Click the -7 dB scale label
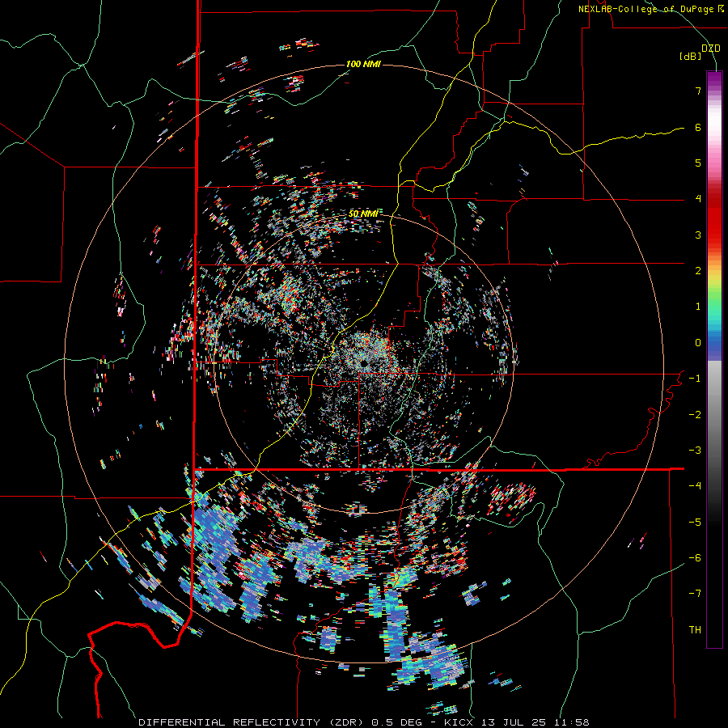 (695, 594)
